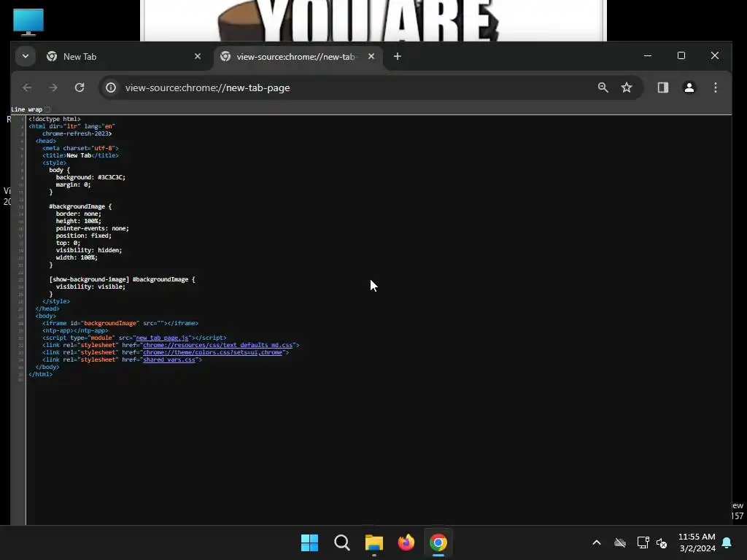
Task: Click the '<ntp-app></ntp-app>' line
Action: tap(75, 330)
